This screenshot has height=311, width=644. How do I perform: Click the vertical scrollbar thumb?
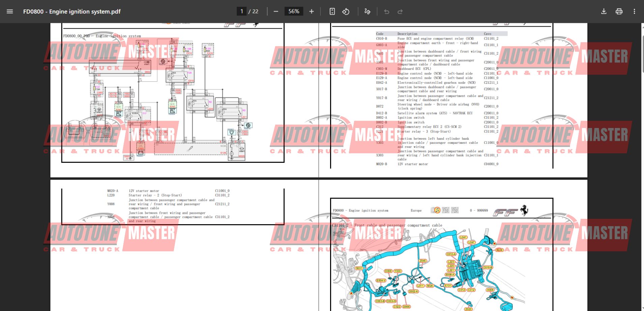coord(642,47)
